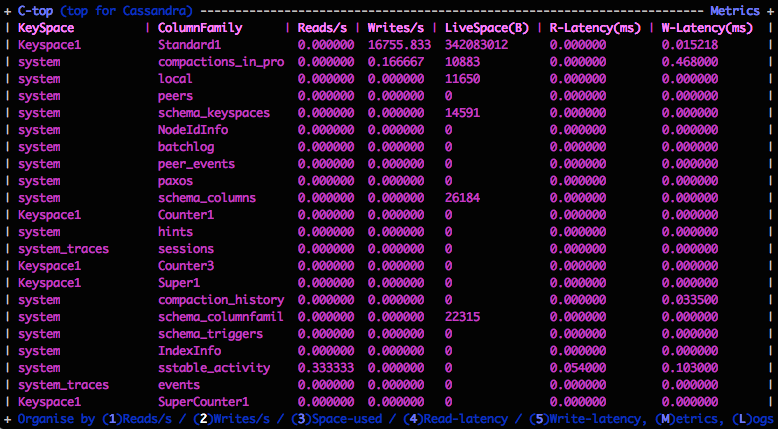The width and height of the screenshot is (778, 429).
Task: Sort by Reads/s option in footer
Action: [x=137, y=419]
